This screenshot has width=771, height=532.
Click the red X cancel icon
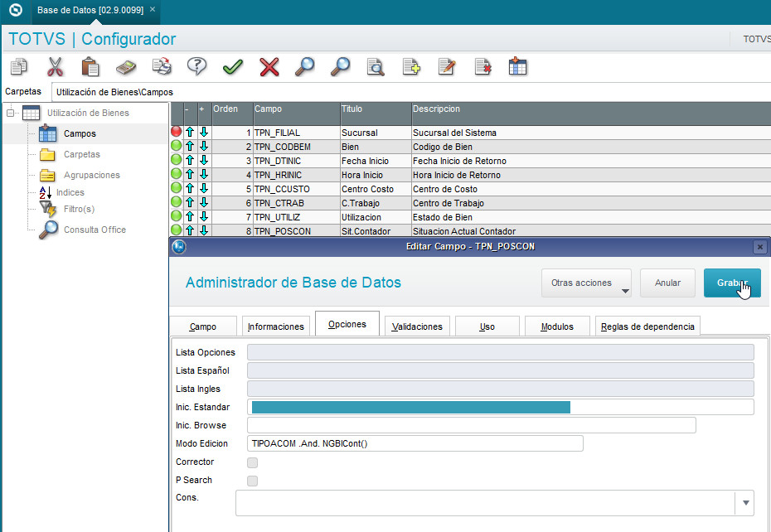click(269, 66)
